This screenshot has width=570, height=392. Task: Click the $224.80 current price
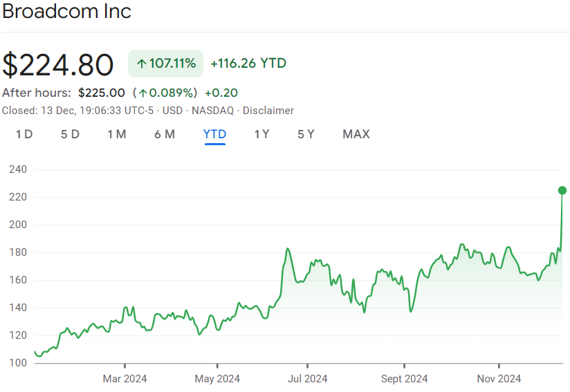tap(58, 65)
